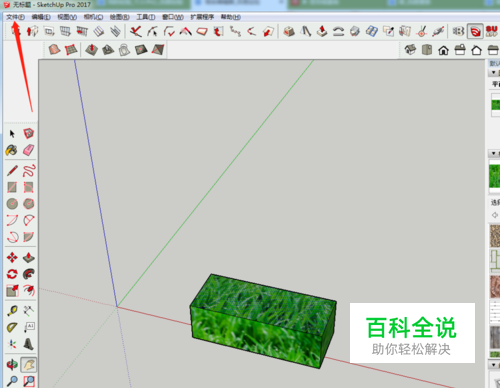500x388 pixels.
Task: Select the brown gravel material thumbnail
Action: (495, 235)
